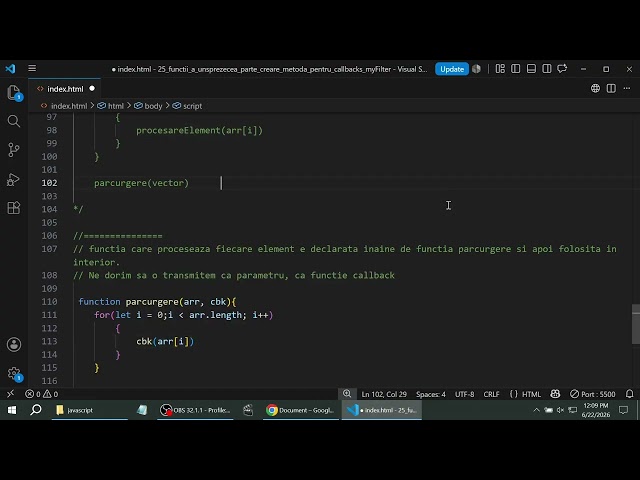Open the Accounts menu icon
The width and height of the screenshot is (640, 480).
tap(13, 344)
